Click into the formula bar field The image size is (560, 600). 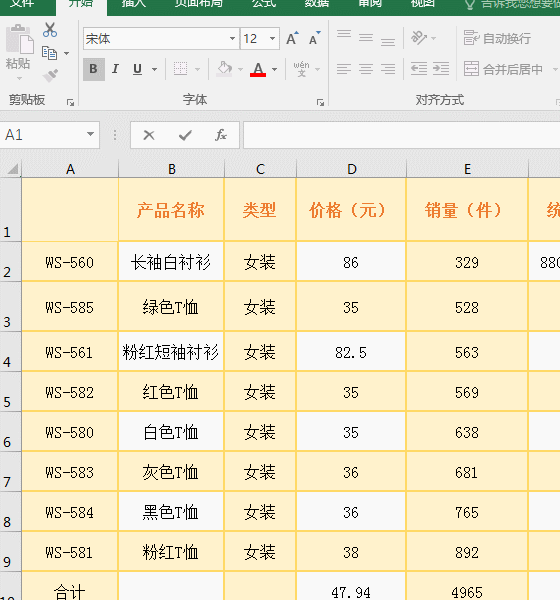pos(402,135)
